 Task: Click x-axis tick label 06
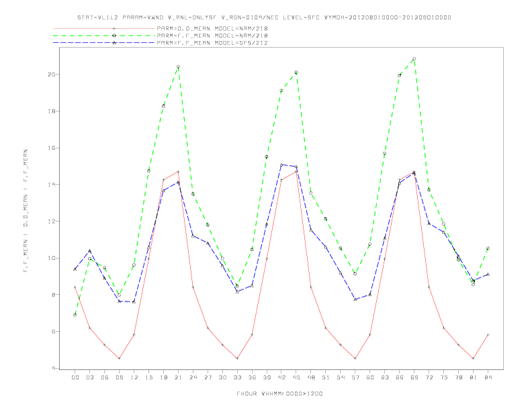[105, 377]
